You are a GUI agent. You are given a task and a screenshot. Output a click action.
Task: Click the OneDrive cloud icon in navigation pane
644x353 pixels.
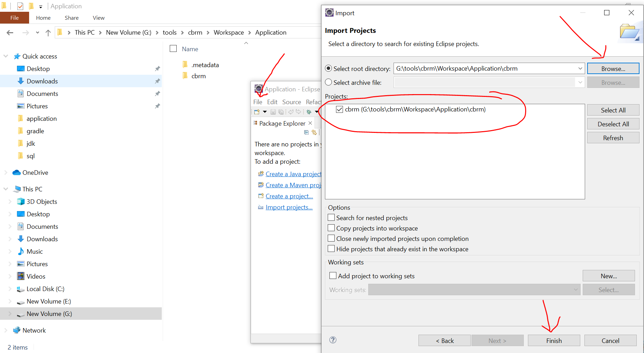[x=16, y=172]
